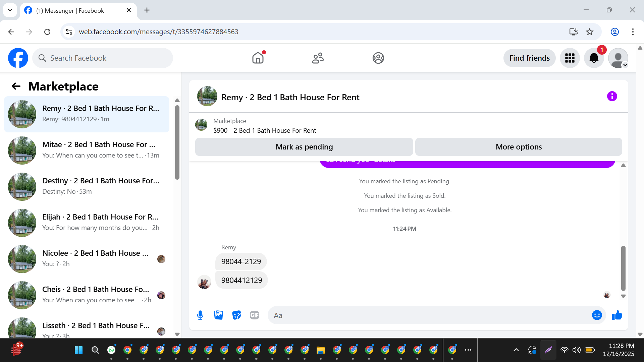644x362 pixels.
Task: Open the Cheis conversation
Action: (87, 295)
